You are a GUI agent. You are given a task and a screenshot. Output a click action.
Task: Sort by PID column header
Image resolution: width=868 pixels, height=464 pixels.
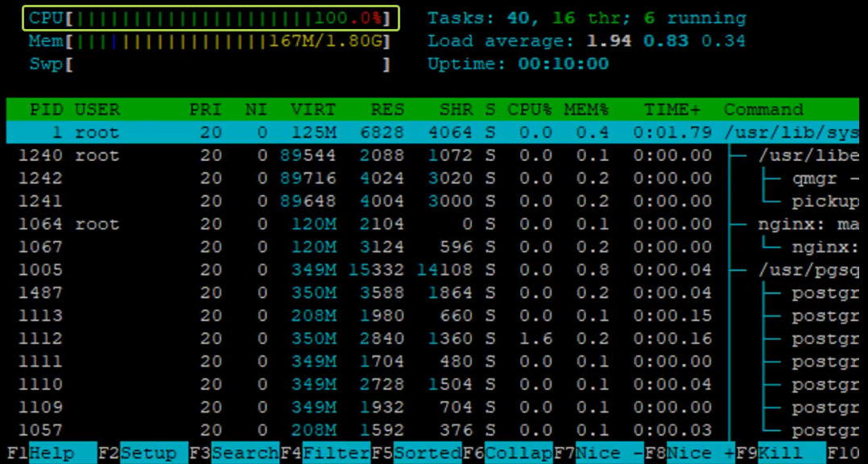47,110
